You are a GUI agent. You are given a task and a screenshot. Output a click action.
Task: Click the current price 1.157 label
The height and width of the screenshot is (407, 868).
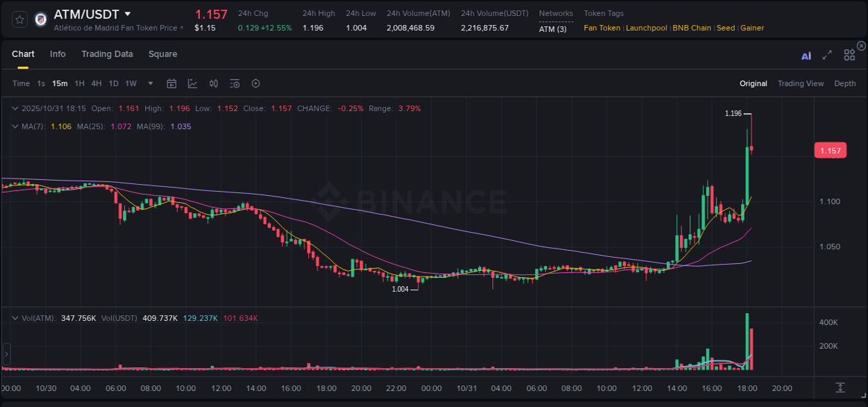831,150
